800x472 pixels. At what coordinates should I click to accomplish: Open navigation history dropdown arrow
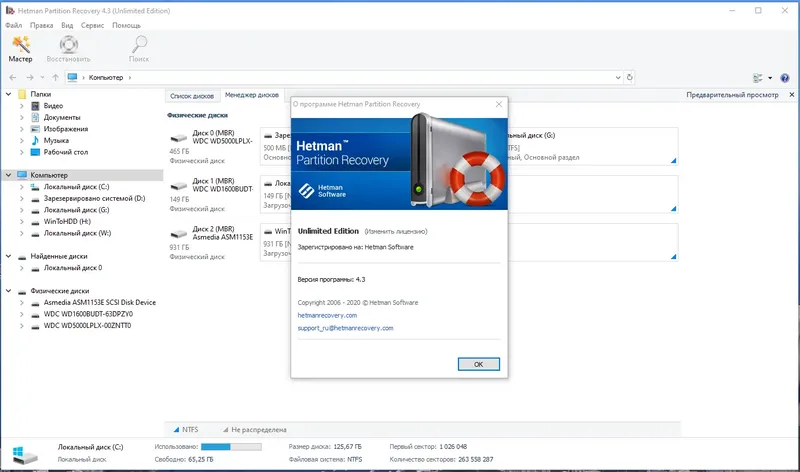[x=42, y=78]
